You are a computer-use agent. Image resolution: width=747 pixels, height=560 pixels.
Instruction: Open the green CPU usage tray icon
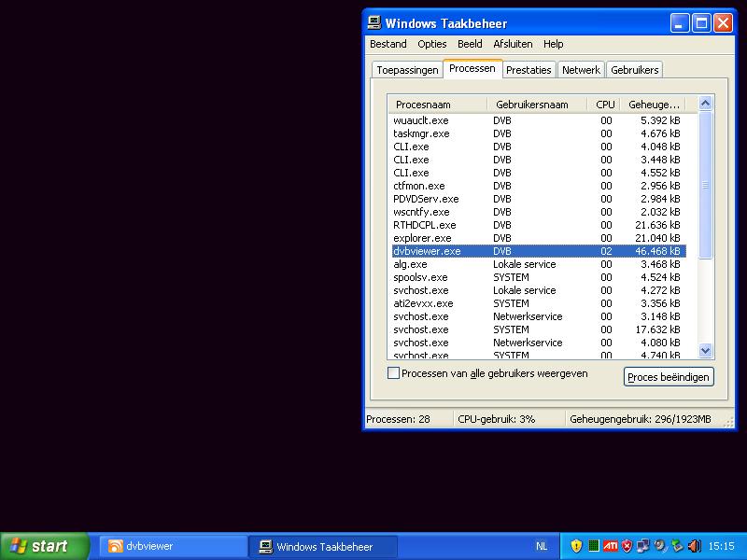593,546
